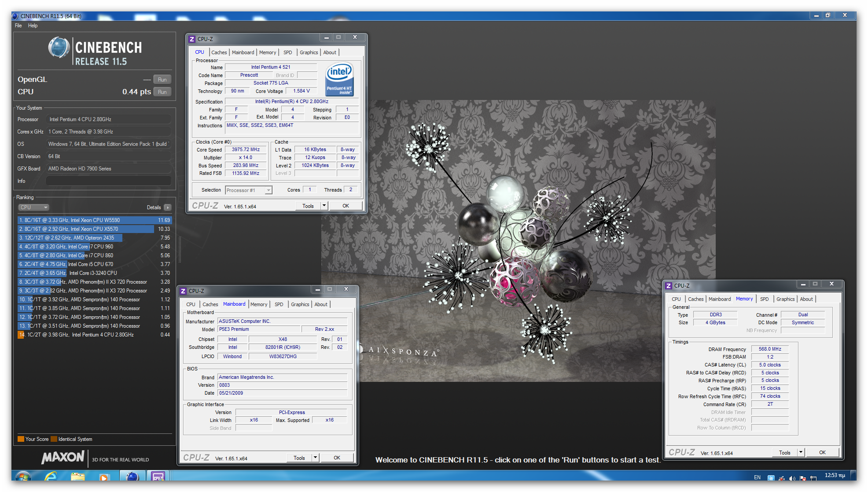Click the CPU-Z icon in top window title
The height and width of the screenshot is (492, 868).
192,39
